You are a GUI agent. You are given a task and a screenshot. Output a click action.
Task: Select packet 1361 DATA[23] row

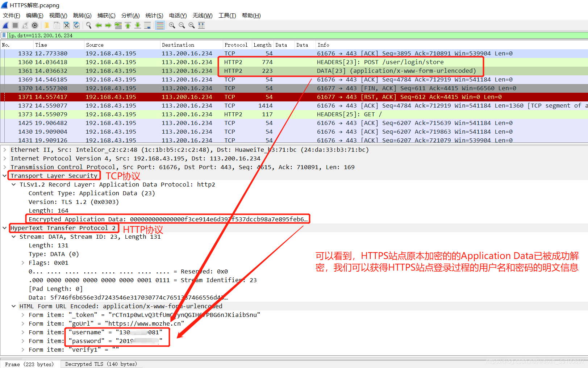pos(294,71)
